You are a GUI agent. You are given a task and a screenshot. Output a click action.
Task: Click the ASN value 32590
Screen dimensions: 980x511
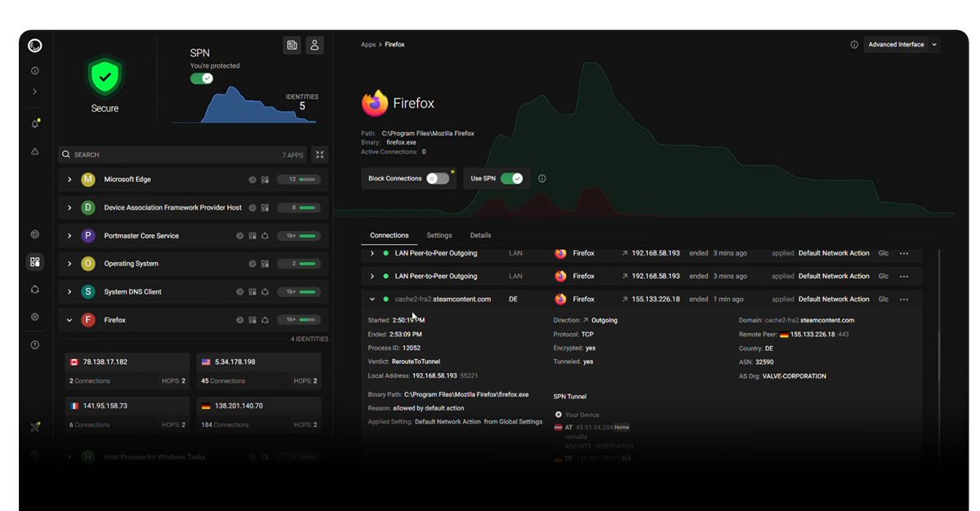click(x=764, y=362)
